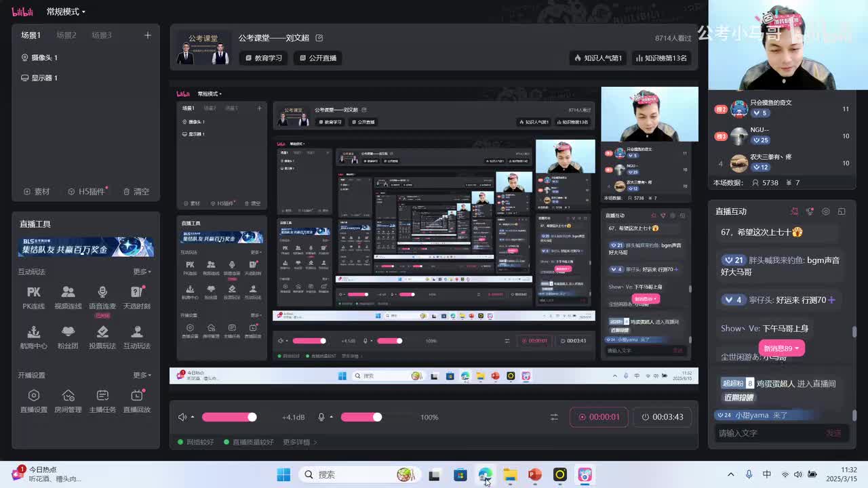The height and width of the screenshot is (488, 868).
Task: Open 天选时刻 lottery tool
Action: tap(137, 298)
